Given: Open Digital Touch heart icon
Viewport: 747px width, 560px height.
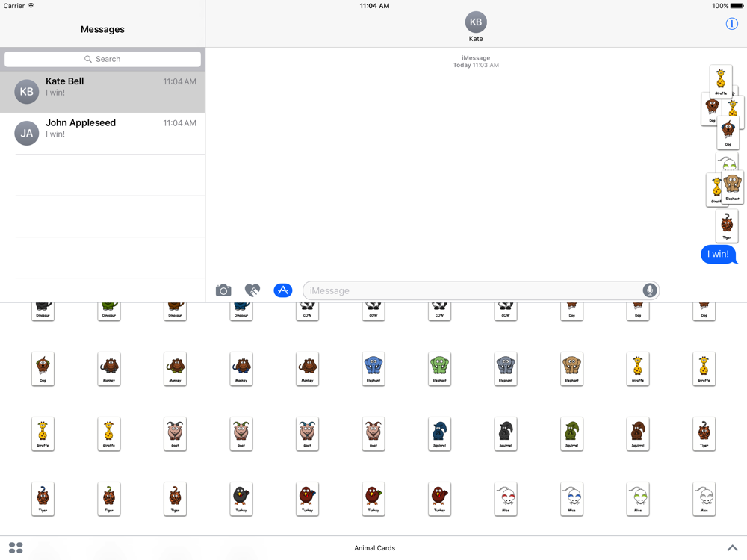Looking at the screenshot, I should (x=252, y=290).
